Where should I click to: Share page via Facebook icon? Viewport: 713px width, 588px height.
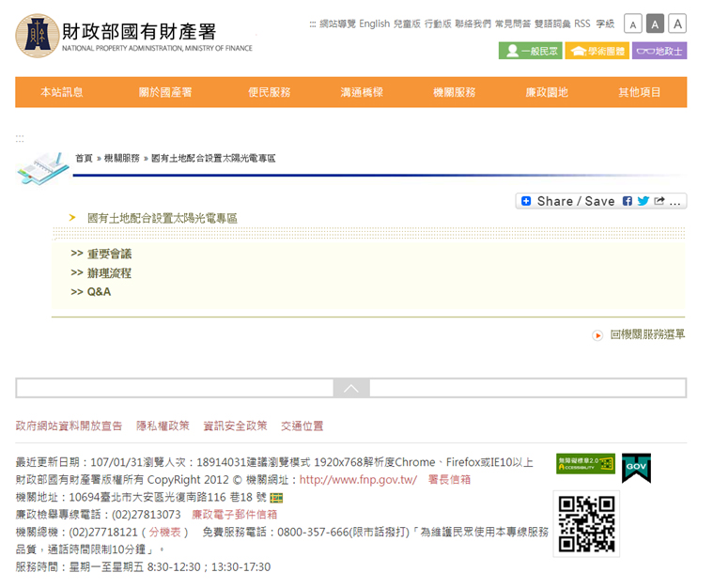(x=628, y=201)
